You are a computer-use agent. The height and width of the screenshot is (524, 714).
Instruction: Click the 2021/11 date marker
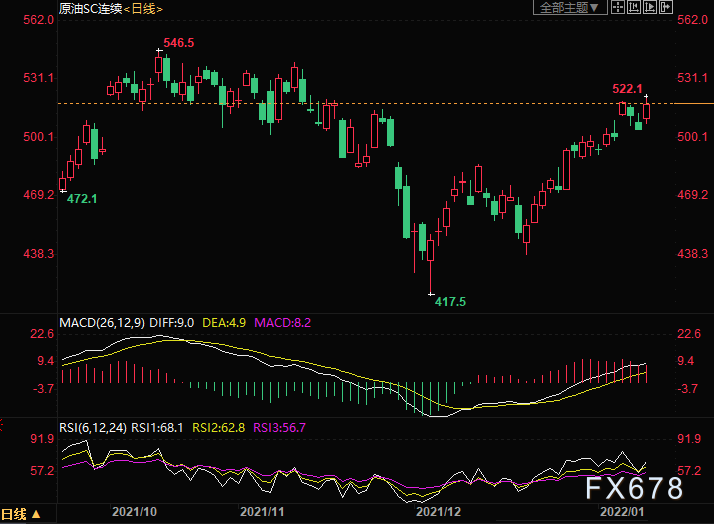pos(262,512)
